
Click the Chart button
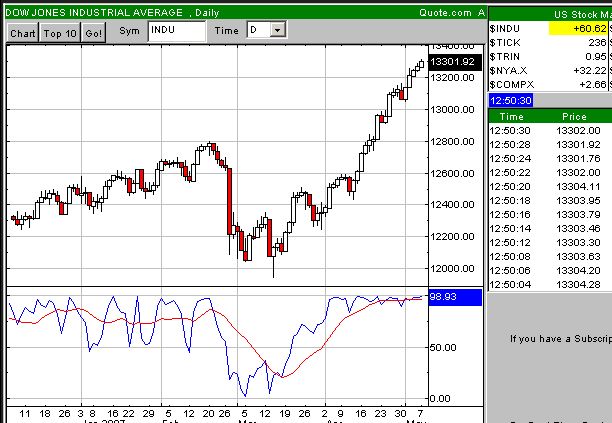click(x=23, y=34)
